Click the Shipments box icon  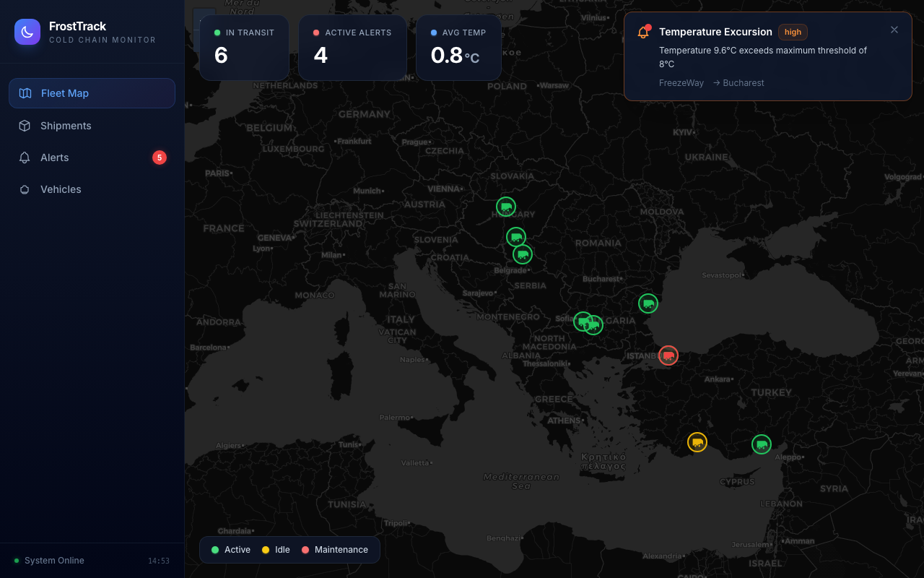click(x=25, y=126)
